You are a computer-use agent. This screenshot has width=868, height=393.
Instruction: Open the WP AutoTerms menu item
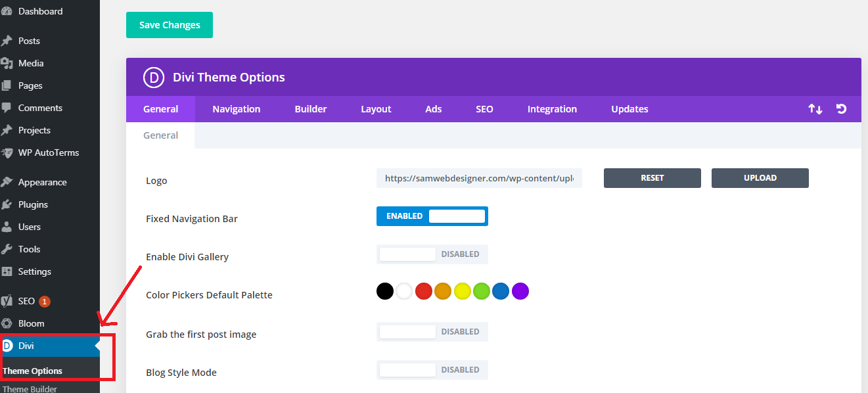click(50, 152)
